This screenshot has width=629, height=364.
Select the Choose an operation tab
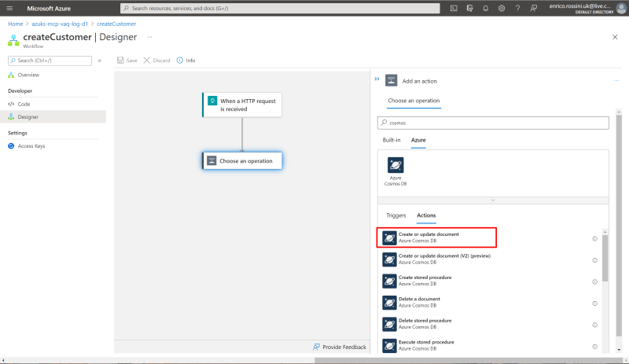tap(414, 101)
